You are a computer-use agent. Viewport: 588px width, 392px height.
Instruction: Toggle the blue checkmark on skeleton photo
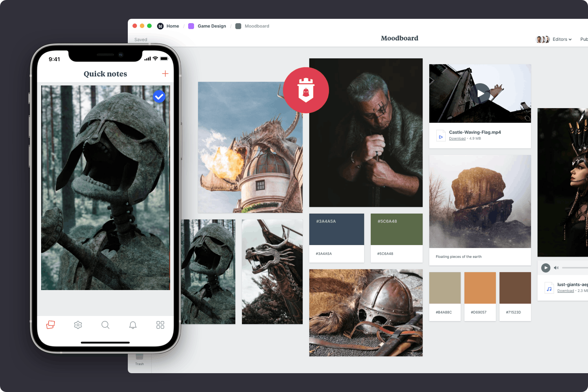coord(159,96)
